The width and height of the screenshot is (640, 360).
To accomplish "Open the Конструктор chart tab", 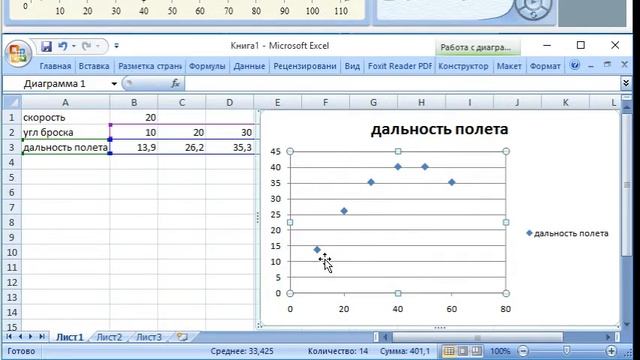I will (x=463, y=66).
